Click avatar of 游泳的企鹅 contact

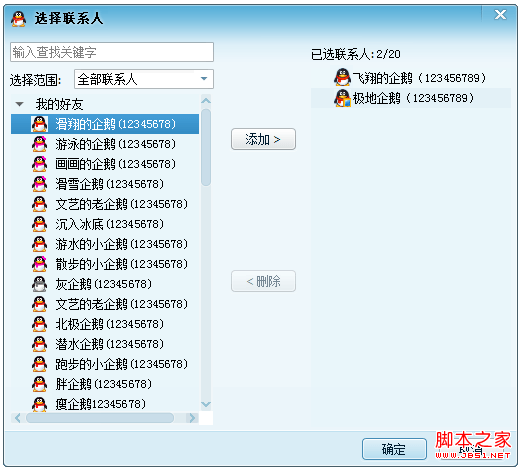click(x=39, y=144)
